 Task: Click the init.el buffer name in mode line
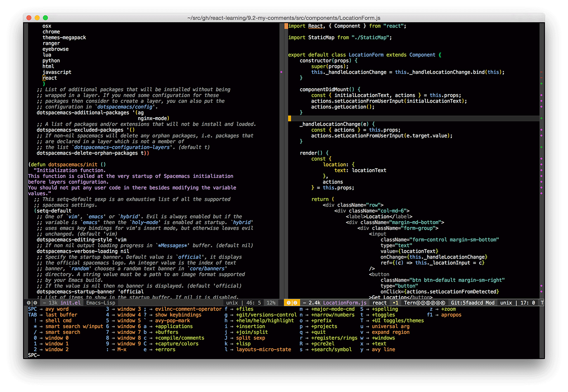(x=71, y=303)
